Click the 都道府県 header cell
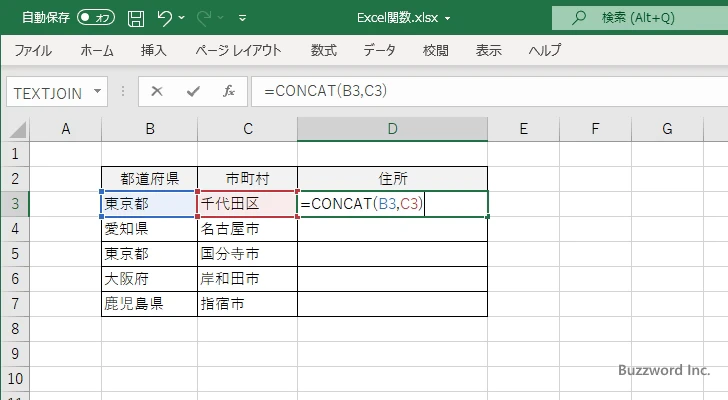The image size is (728, 400). click(x=150, y=179)
